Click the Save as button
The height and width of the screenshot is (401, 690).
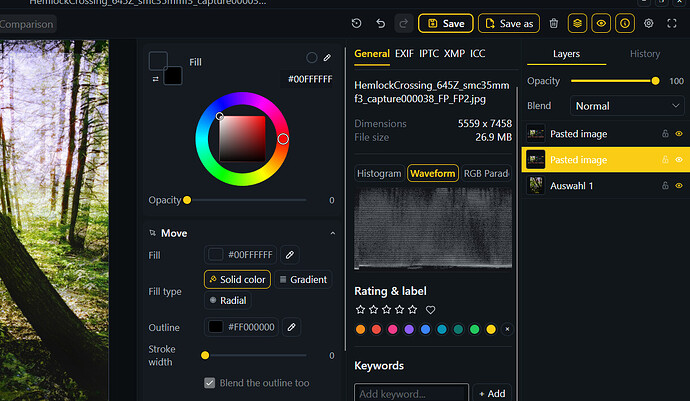[509, 23]
